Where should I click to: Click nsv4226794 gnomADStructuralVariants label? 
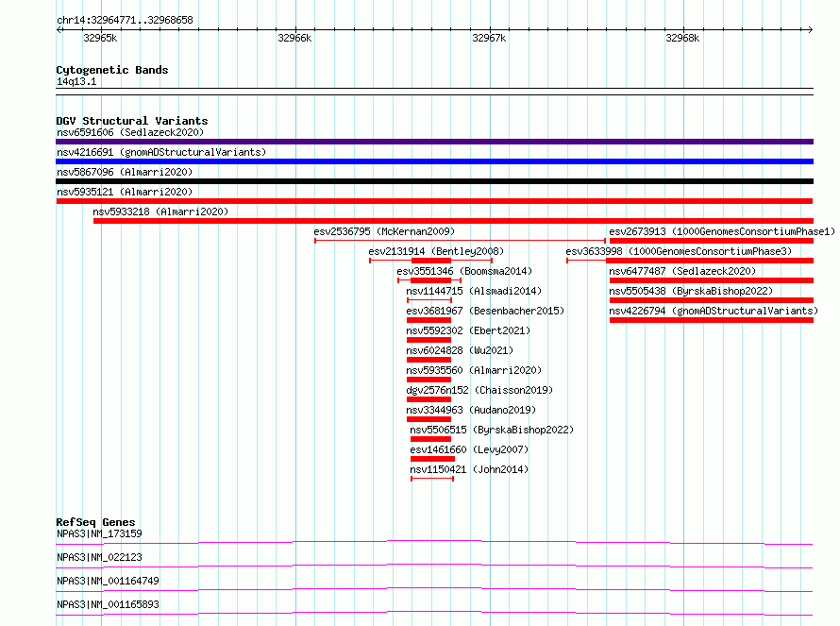[714, 311]
